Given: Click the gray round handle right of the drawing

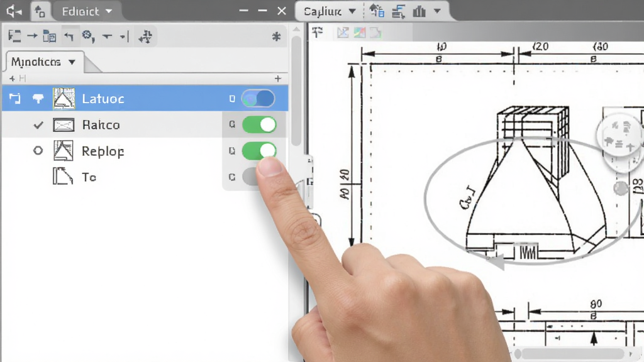Looking at the screenshot, I should [x=621, y=189].
